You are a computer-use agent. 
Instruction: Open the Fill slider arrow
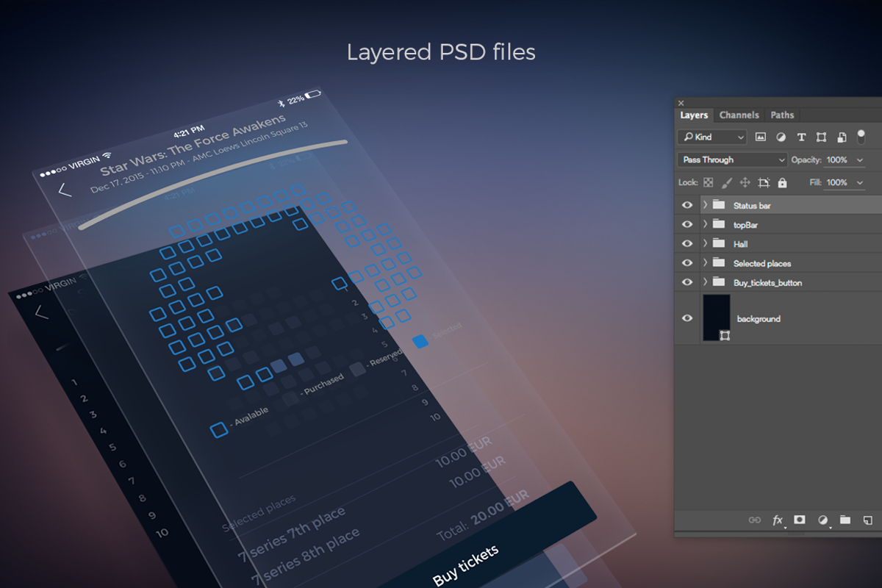860,182
